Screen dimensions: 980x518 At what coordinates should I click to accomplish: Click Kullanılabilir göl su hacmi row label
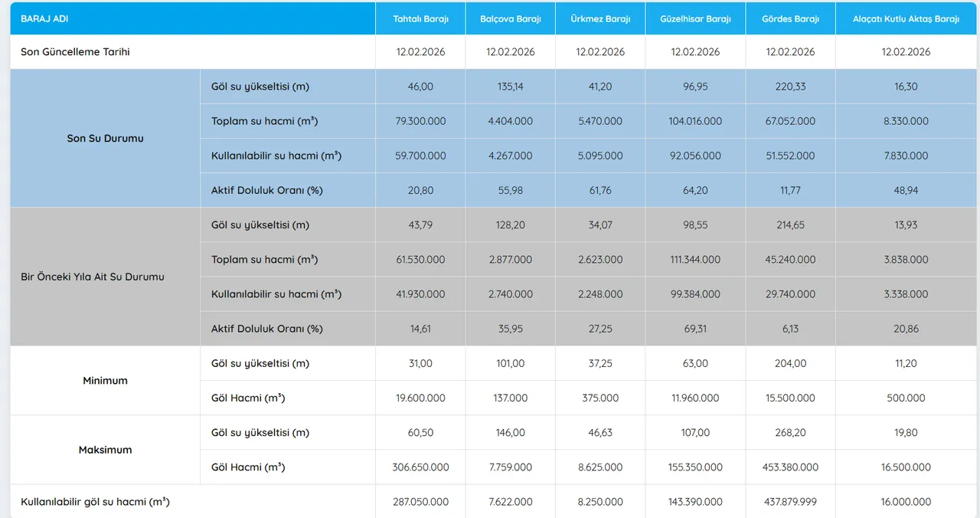(95, 502)
